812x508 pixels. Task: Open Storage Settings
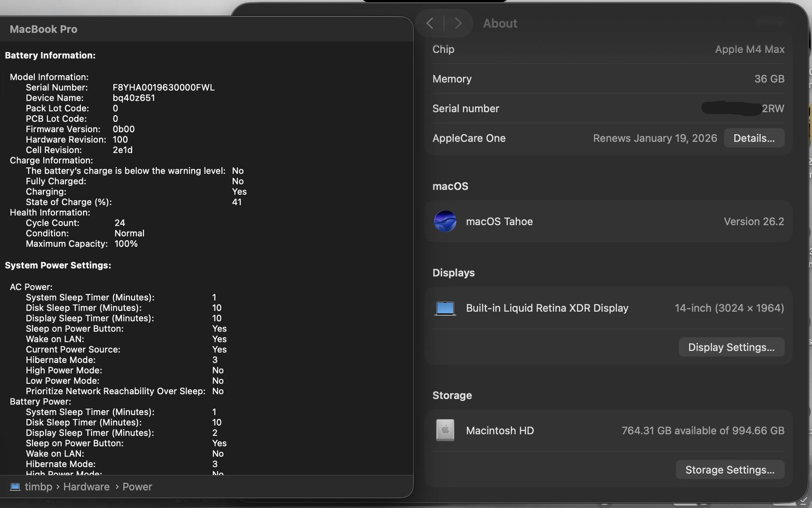[730, 470]
